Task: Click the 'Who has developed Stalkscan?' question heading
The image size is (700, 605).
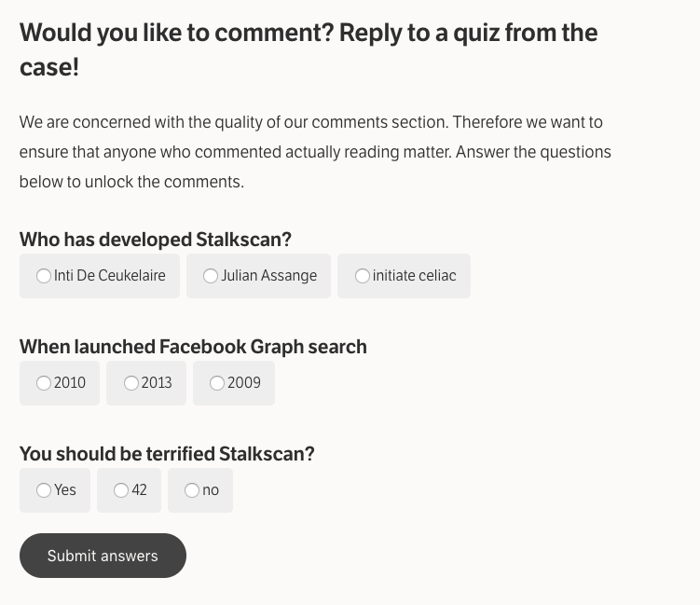Action: (x=156, y=240)
